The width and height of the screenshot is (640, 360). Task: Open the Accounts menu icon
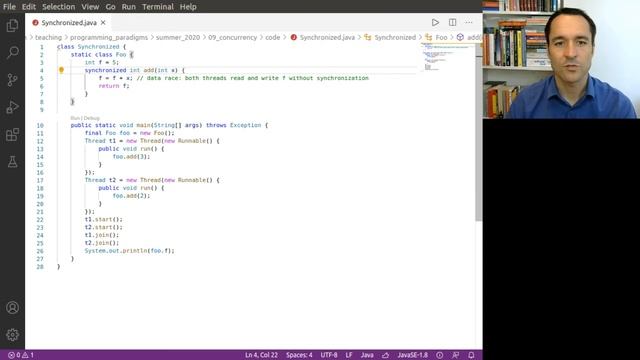12,307
